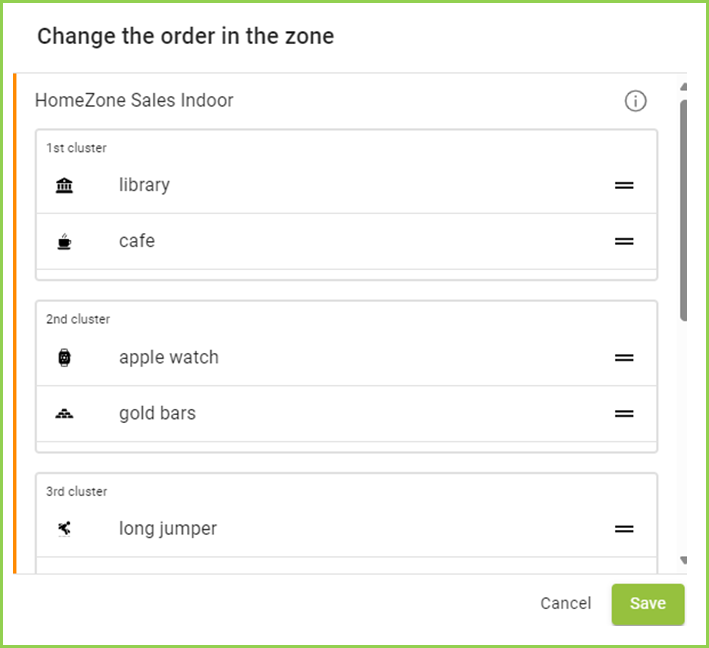Click the scrollbar down arrow
709x648 pixels.
point(684,561)
